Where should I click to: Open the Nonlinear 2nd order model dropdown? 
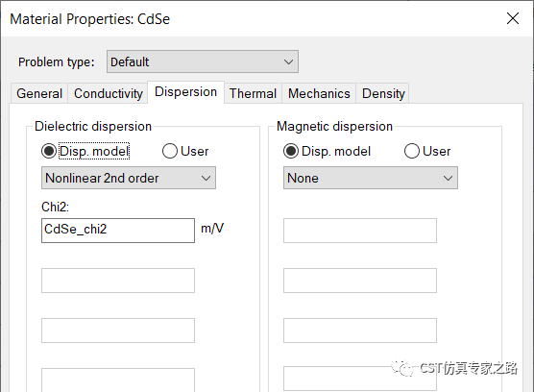click(129, 178)
